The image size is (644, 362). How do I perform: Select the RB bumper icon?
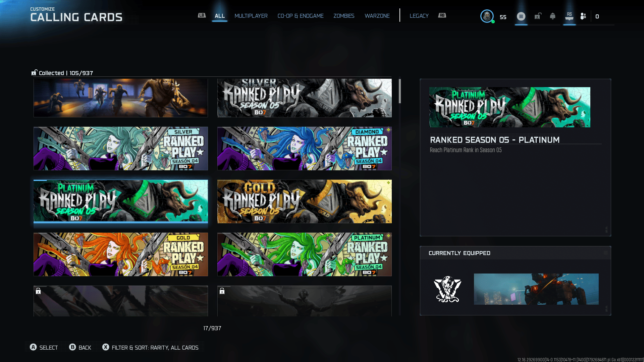pyautogui.click(x=442, y=15)
